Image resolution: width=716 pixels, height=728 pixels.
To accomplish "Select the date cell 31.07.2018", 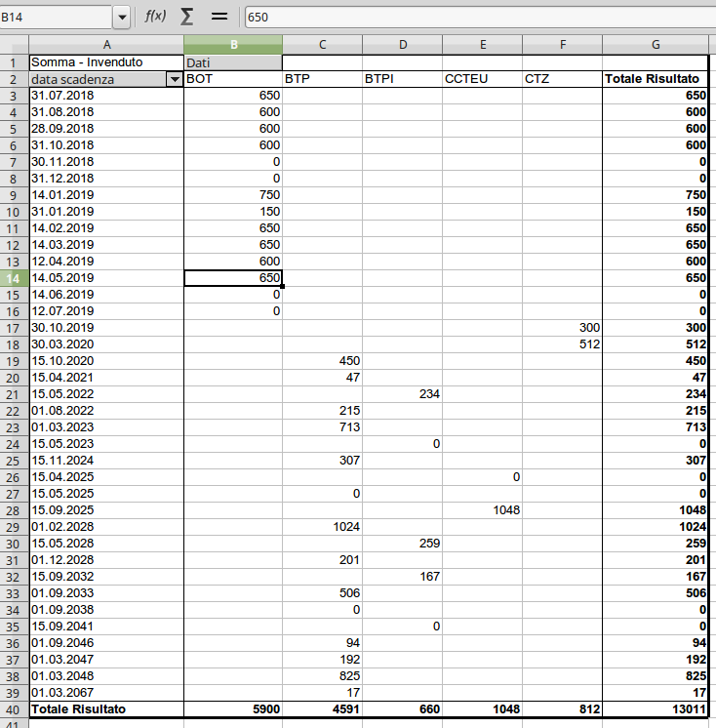I will (x=106, y=96).
